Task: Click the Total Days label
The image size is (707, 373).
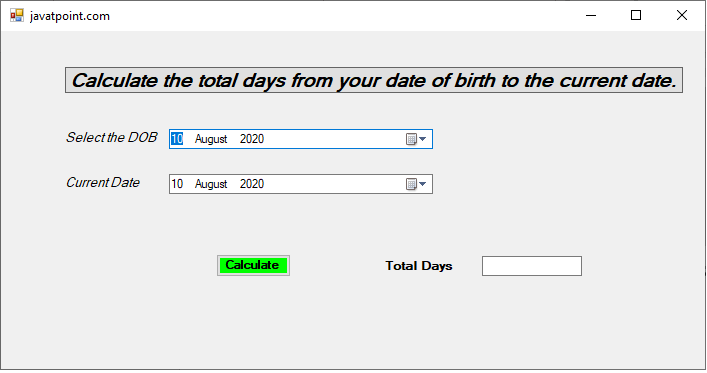Action: [x=418, y=266]
